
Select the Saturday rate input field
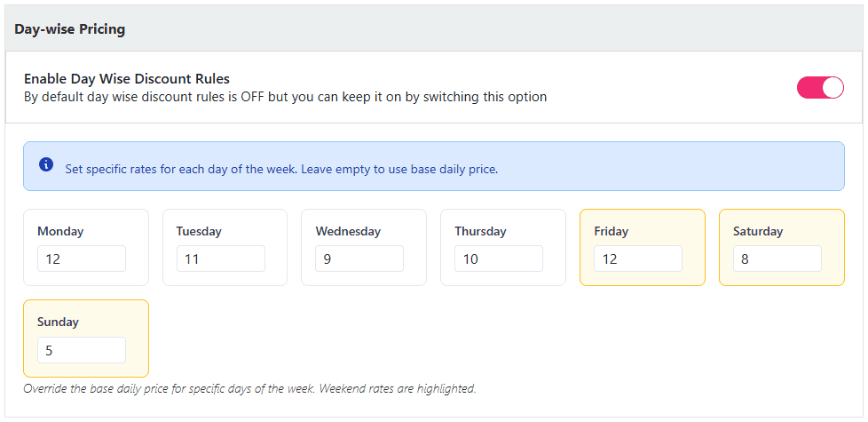click(777, 259)
